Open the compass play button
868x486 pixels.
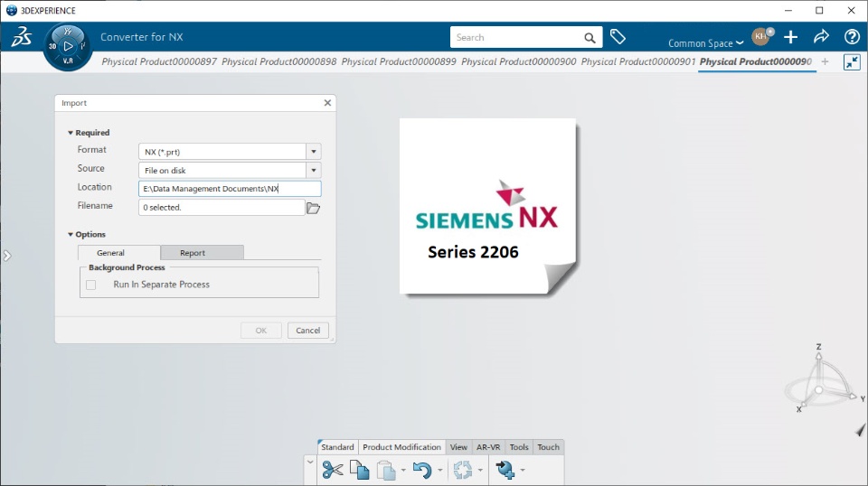pyautogui.click(x=68, y=46)
